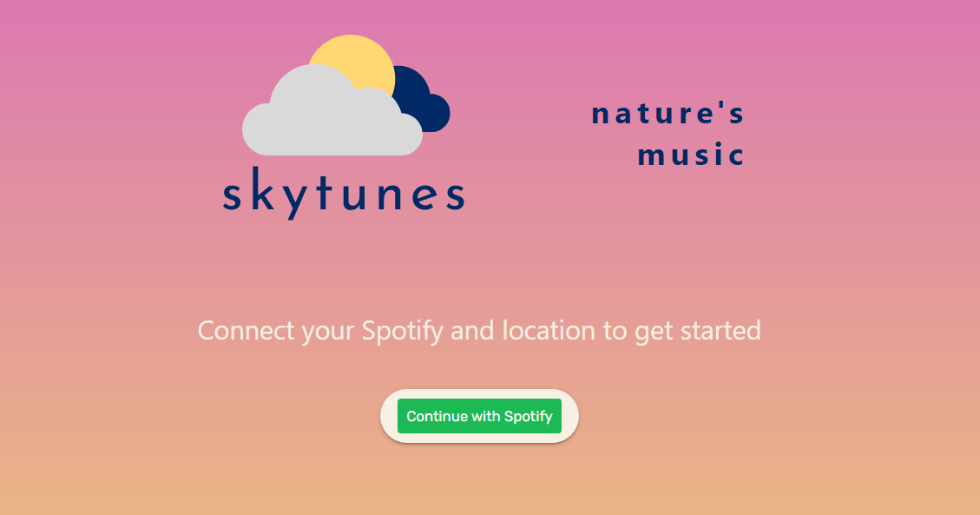Click the word Connect in the instruction sentence
Image resolution: width=980 pixels, height=515 pixels.
tap(247, 331)
